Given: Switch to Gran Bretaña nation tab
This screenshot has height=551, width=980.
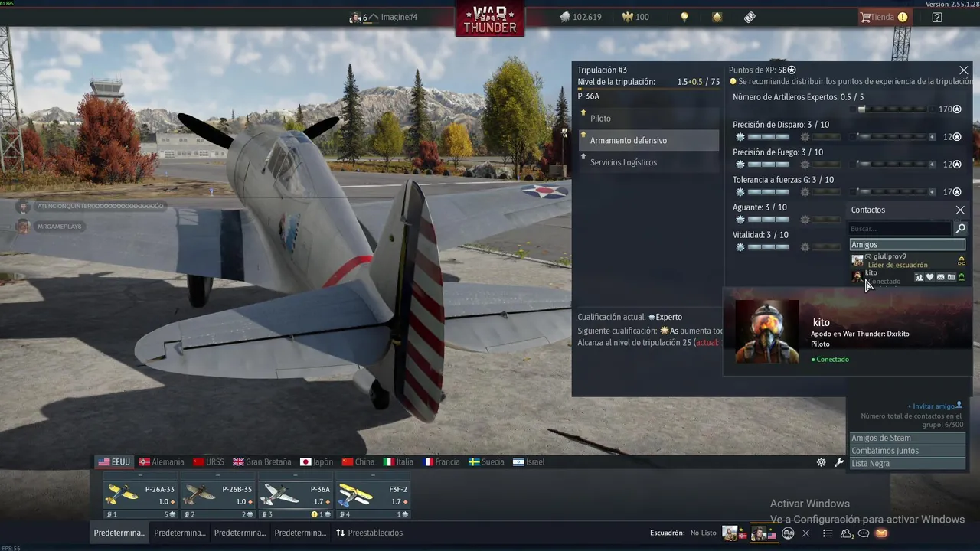Looking at the screenshot, I should pyautogui.click(x=262, y=462).
